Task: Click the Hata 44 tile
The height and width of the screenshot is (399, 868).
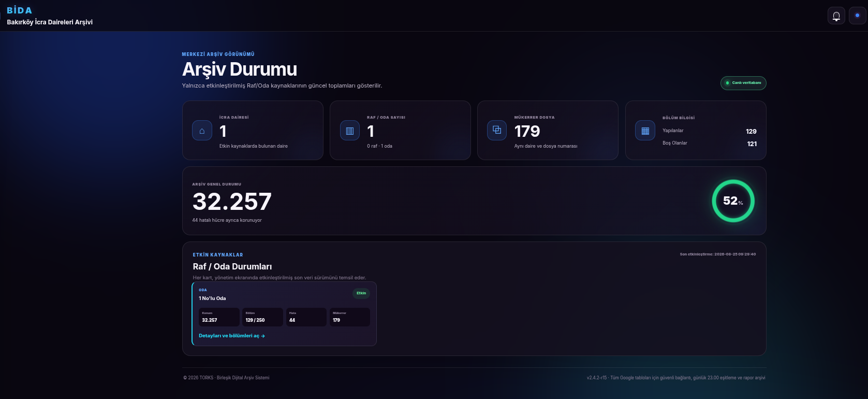Action: pyautogui.click(x=306, y=317)
